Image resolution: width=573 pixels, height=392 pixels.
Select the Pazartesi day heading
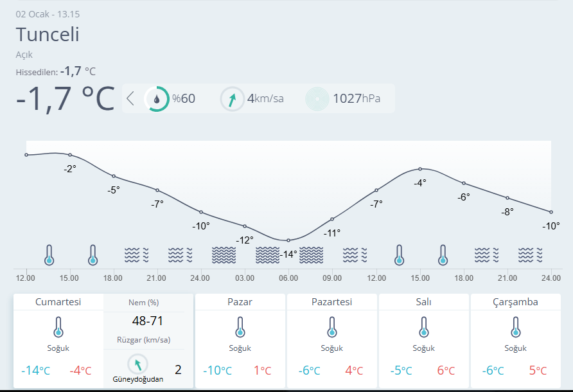(332, 302)
